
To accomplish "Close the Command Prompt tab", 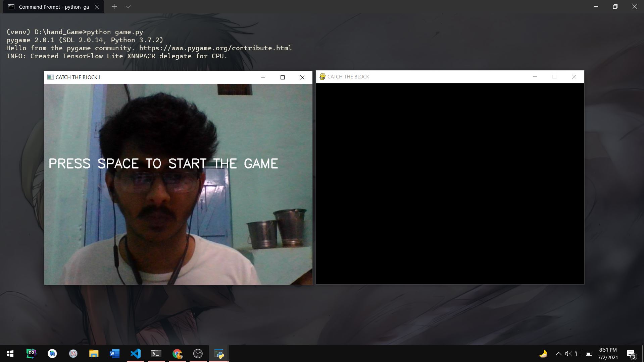I will coord(97,7).
